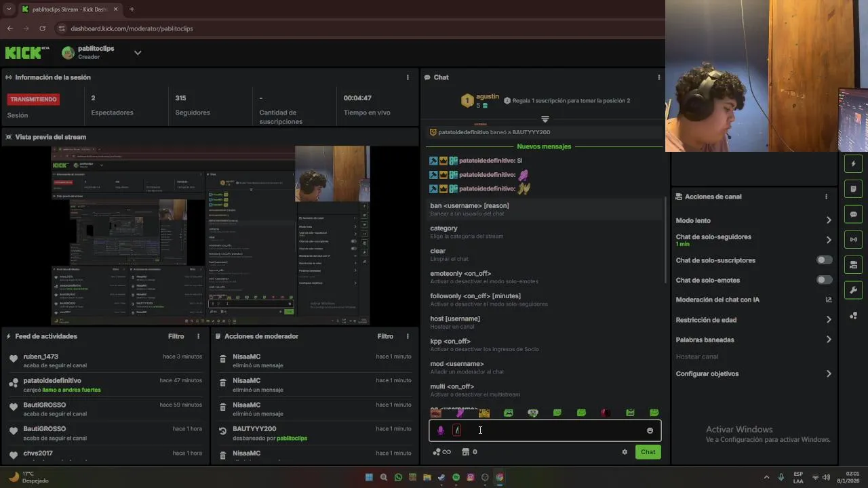This screenshot has height=488, width=868.
Task: Click the camera panel sidebar icon
Action: (854, 264)
